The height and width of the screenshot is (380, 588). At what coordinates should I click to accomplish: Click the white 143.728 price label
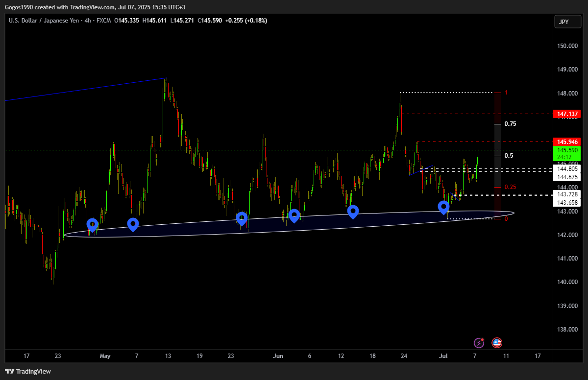point(567,194)
